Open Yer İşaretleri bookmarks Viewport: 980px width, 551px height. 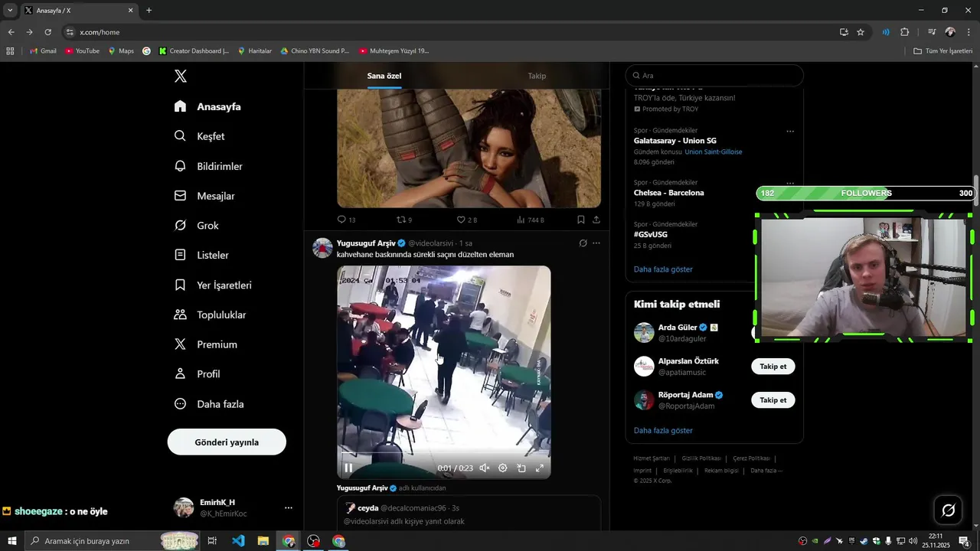pyautogui.click(x=213, y=285)
